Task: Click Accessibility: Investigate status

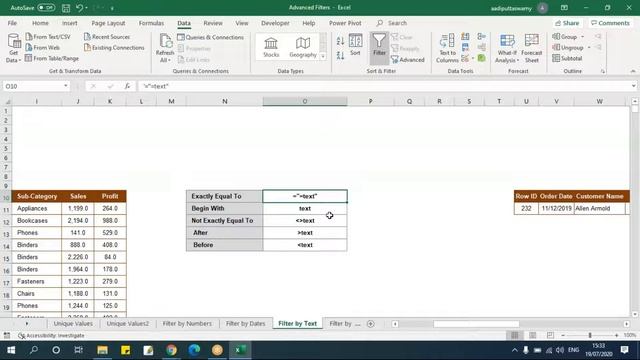Action: [x=51, y=336]
